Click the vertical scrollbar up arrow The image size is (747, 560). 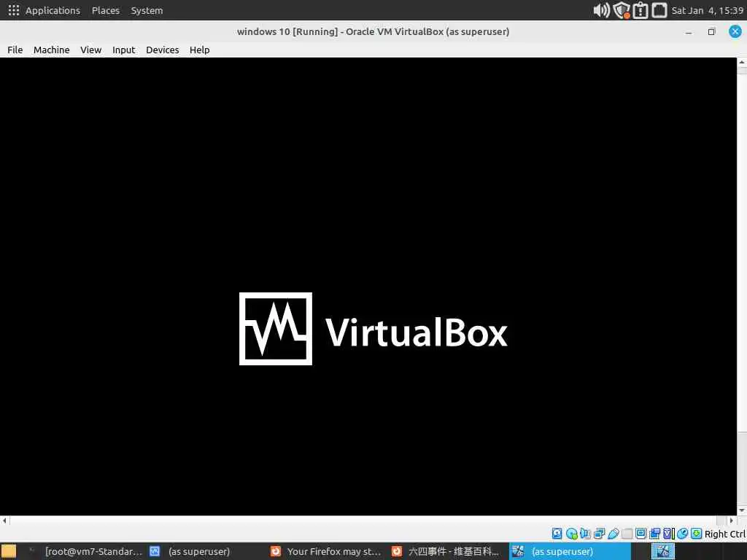click(x=742, y=63)
